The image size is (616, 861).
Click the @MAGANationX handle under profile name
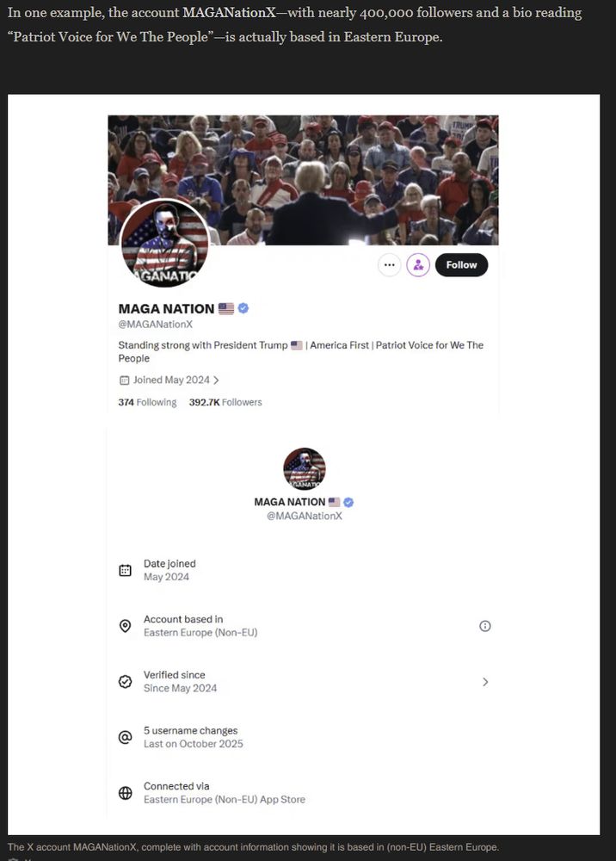(156, 325)
